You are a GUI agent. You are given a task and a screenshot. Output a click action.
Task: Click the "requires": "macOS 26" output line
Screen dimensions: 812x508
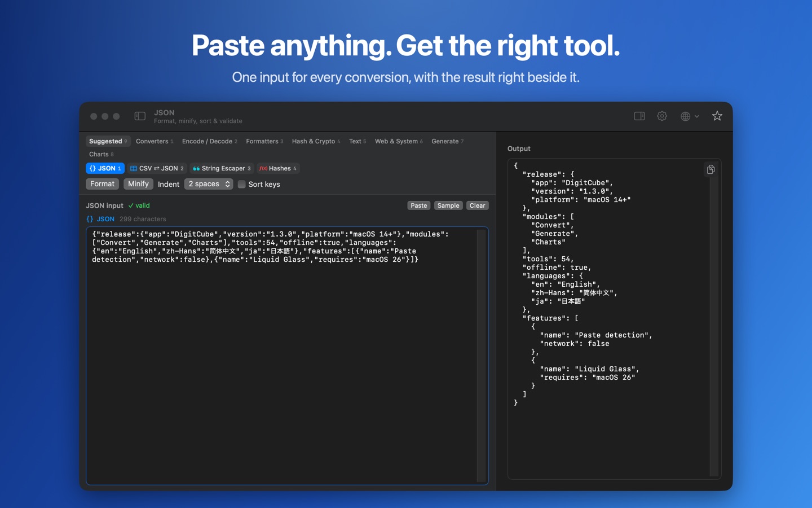(587, 378)
